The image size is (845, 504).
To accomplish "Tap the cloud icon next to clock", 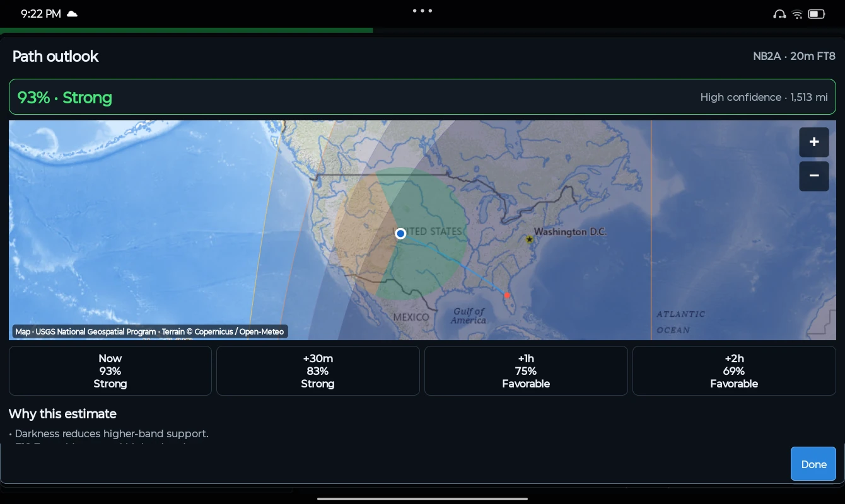I will pos(73,14).
